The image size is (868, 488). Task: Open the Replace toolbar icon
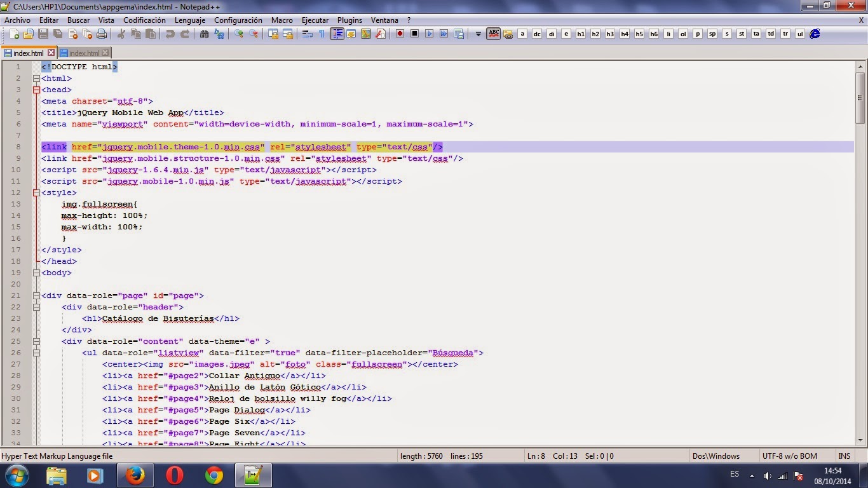pos(219,34)
